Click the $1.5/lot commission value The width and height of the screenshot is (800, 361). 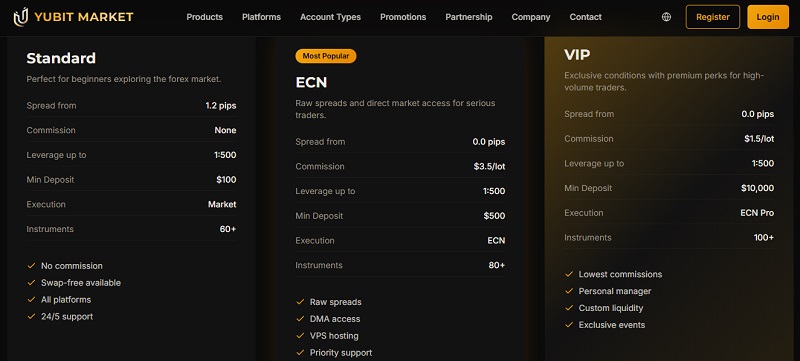click(759, 139)
